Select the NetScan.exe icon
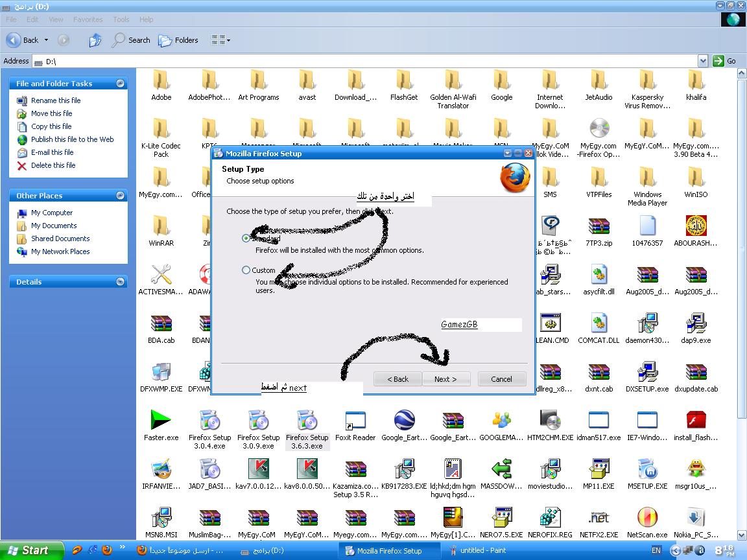747x560 pixels. (x=647, y=517)
